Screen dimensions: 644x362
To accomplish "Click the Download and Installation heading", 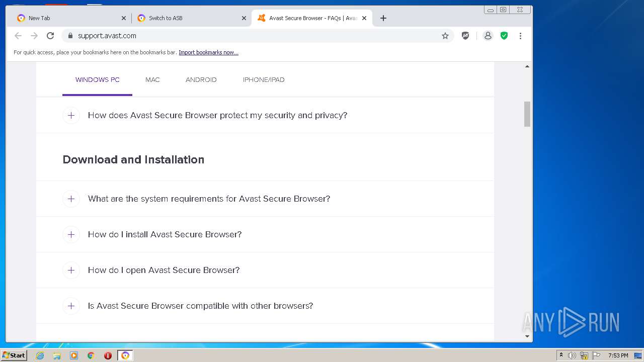I will 133,159.
